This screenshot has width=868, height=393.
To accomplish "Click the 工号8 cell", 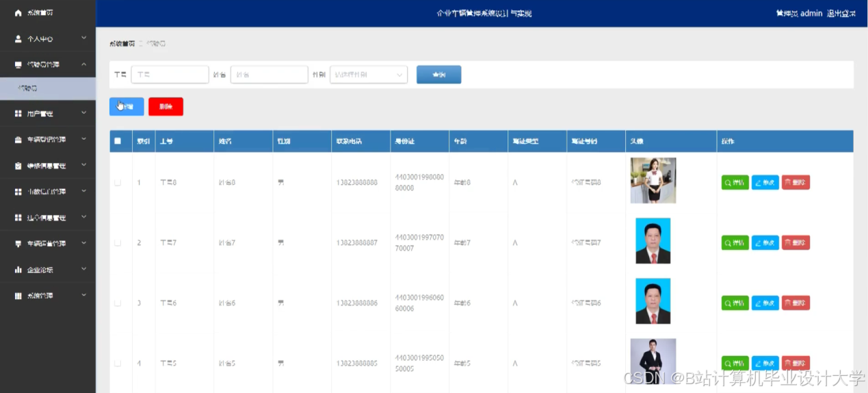I will tap(168, 183).
